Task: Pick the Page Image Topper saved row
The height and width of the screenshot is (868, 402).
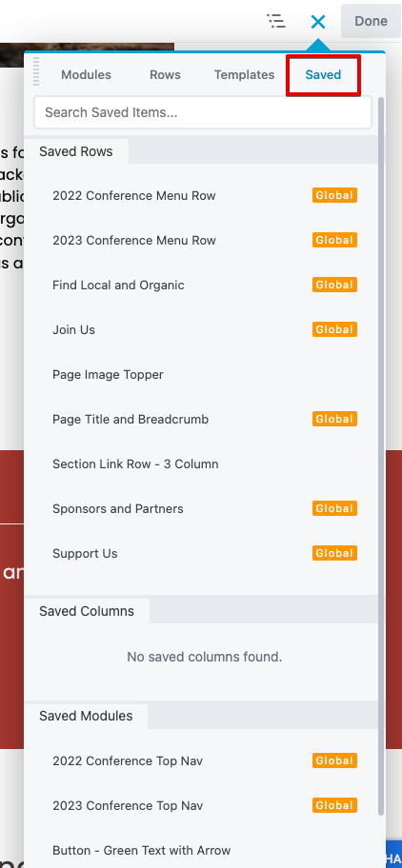Action: (205, 375)
